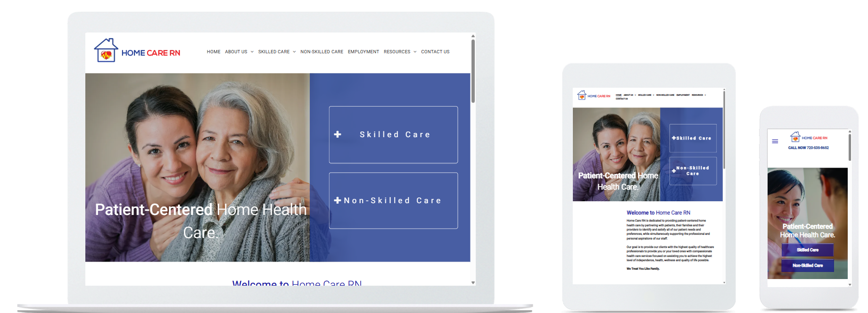Click plus icon beside Non-Skilled Care on laptop
868x313 pixels.
point(338,200)
